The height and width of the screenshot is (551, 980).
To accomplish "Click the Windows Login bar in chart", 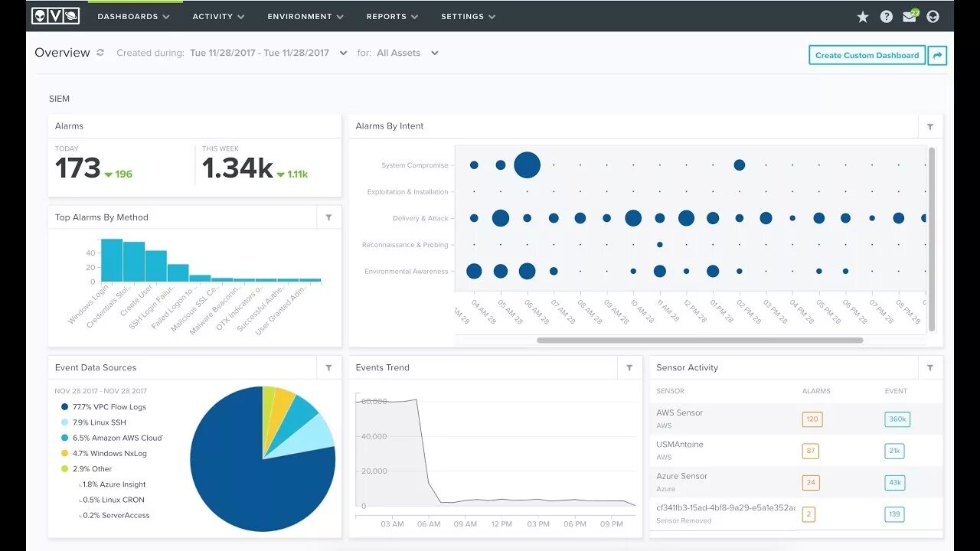I will (x=112, y=260).
